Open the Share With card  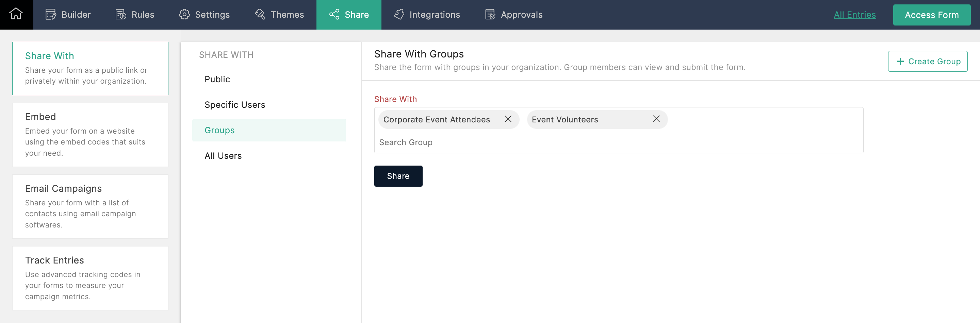[90, 68]
